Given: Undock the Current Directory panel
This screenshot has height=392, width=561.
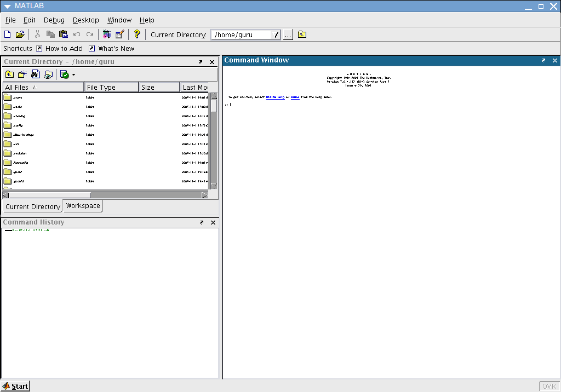Looking at the screenshot, I should click(x=201, y=62).
